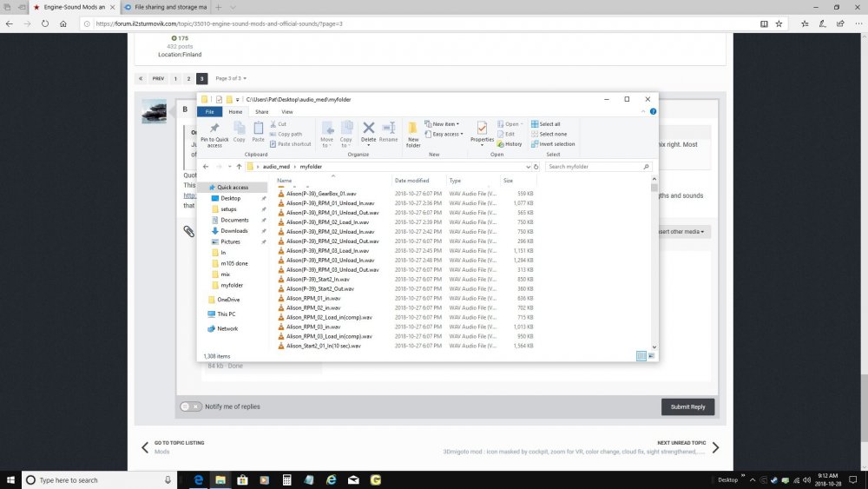Open Calculator from the Windows taskbar
Screen dimensions: 868x489
pyautogui.click(x=286, y=479)
